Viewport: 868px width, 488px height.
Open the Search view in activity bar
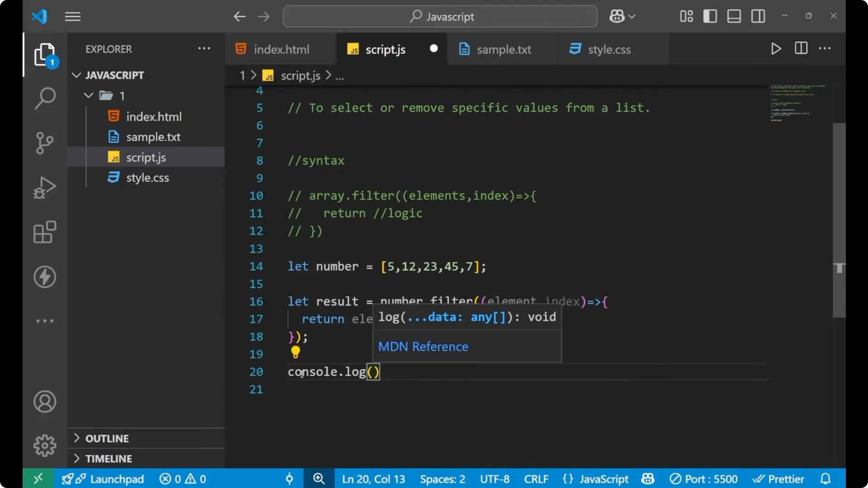click(x=44, y=98)
